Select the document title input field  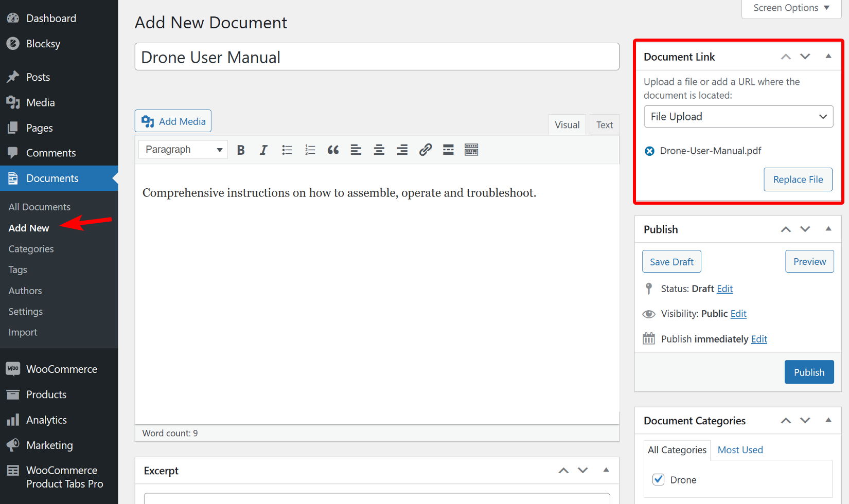[x=377, y=57]
